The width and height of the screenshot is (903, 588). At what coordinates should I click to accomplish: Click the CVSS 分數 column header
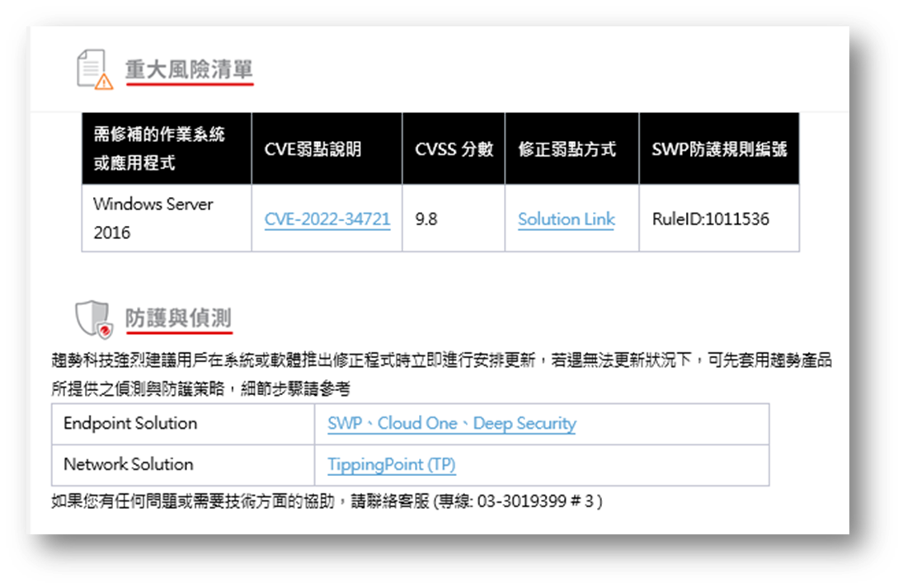(454, 149)
